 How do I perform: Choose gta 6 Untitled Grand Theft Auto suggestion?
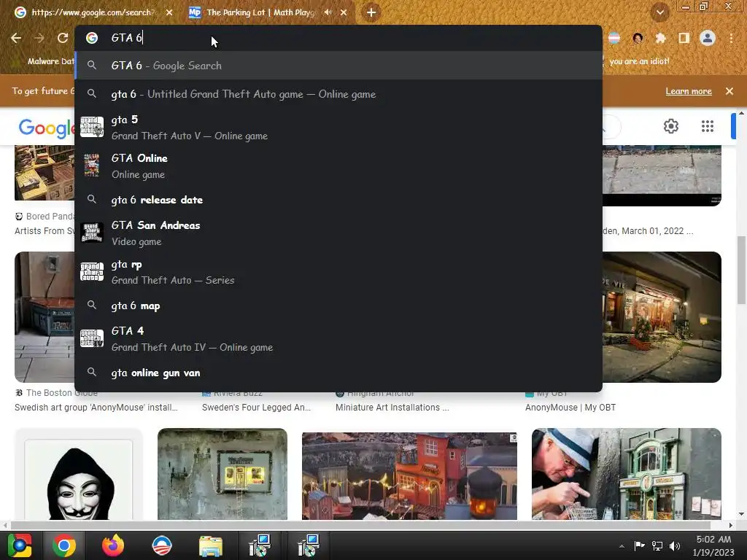(338, 94)
